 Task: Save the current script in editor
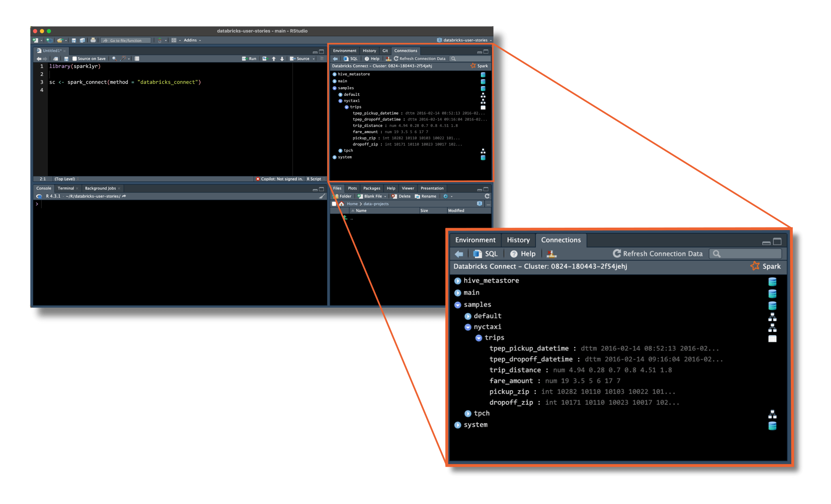[66, 59]
